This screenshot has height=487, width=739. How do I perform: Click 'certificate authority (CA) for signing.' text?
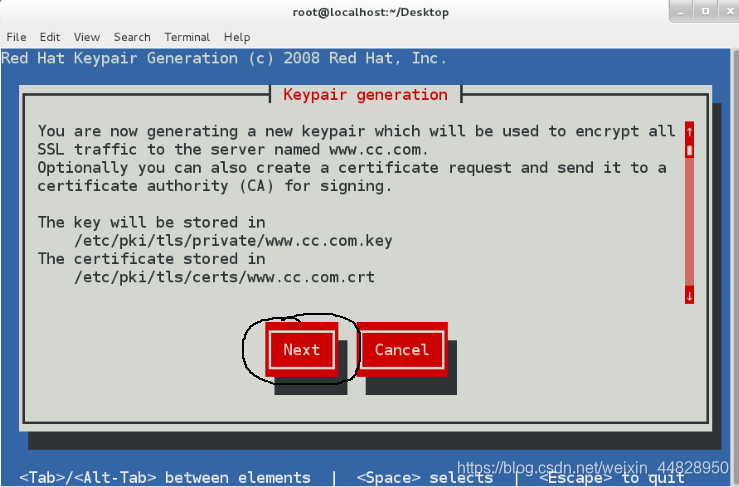[x=214, y=186]
